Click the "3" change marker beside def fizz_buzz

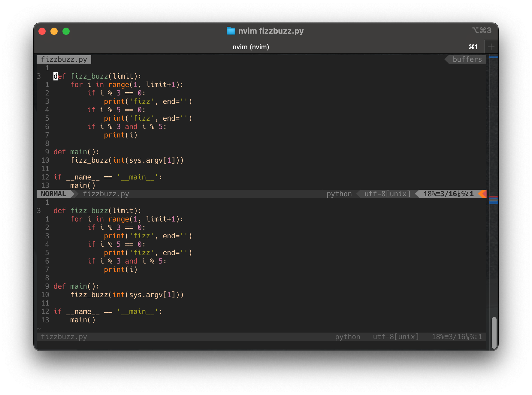39,76
